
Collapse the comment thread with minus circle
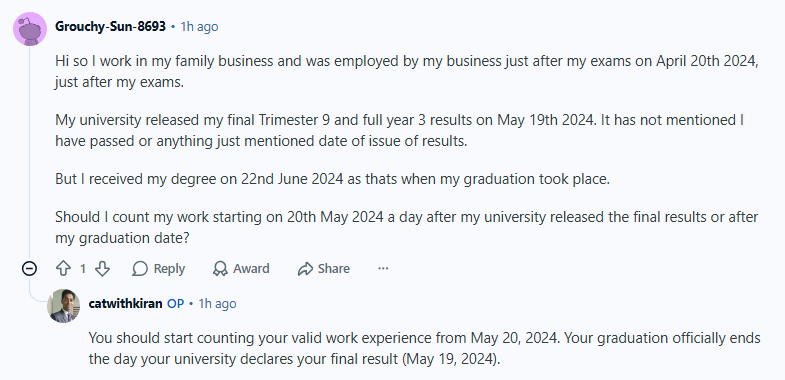(x=30, y=269)
